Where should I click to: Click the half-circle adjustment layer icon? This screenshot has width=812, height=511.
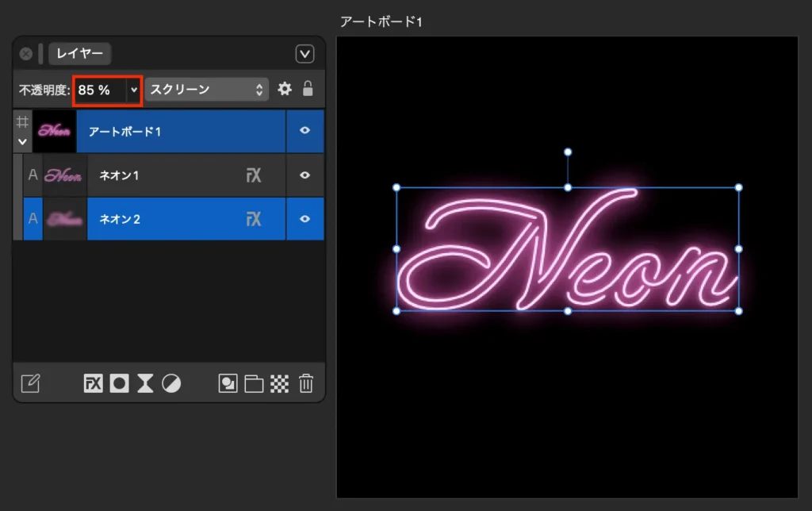click(x=171, y=384)
